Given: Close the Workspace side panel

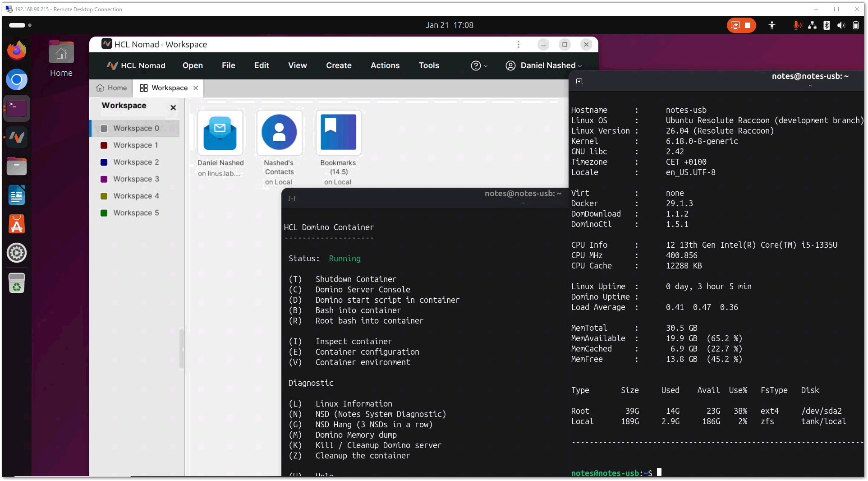Looking at the screenshot, I should tap(173, 107).
